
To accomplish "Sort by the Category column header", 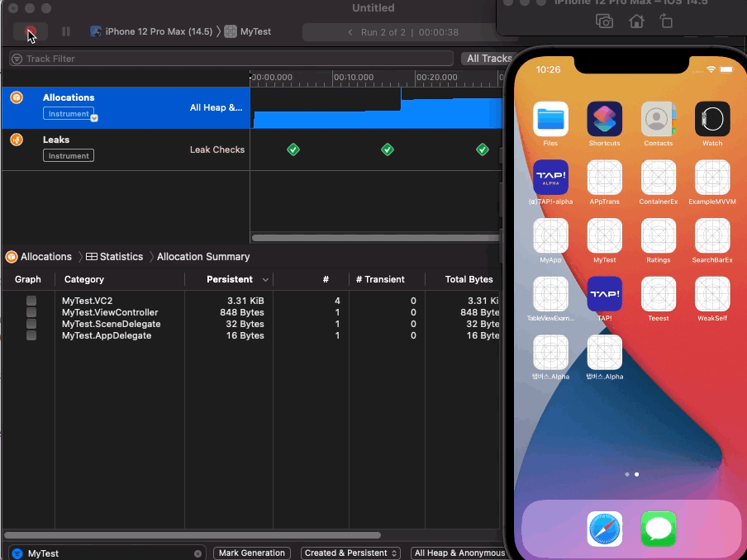I will click(x=83, y=279).
